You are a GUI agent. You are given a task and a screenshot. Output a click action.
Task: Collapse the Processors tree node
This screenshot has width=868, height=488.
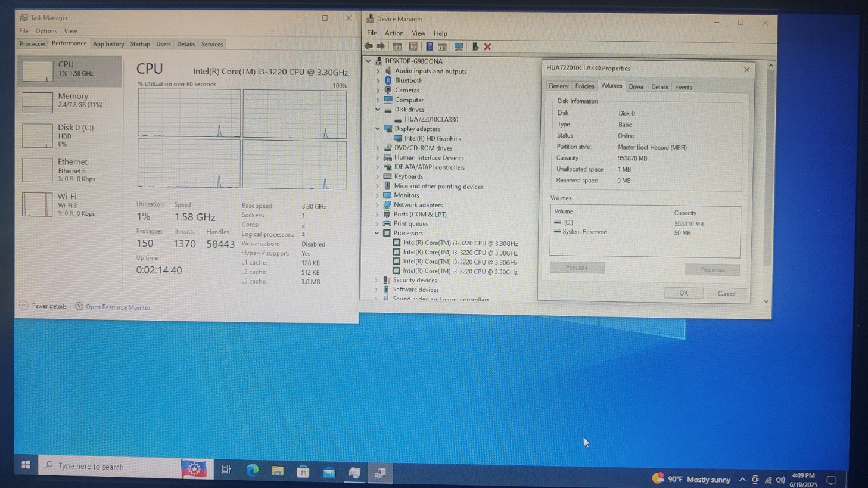[x=377, y=233]
